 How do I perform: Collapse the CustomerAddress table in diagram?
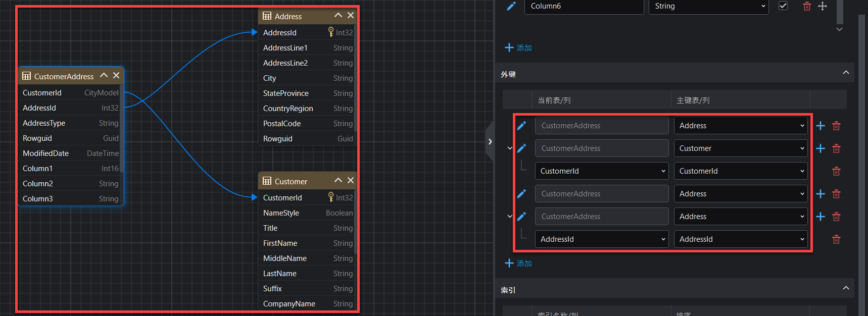pos(104,76)
